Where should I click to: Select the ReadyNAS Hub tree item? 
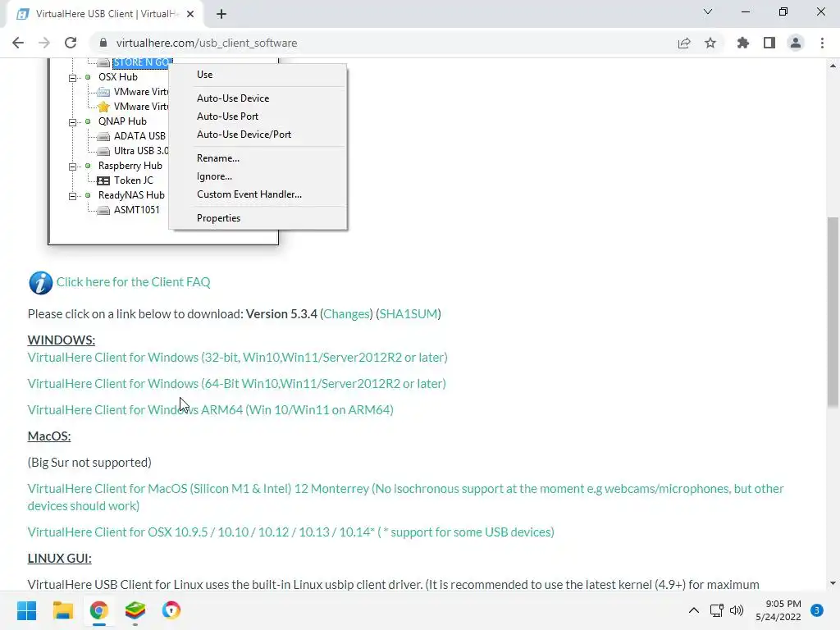pyautogui.click(x=131, y=195)
